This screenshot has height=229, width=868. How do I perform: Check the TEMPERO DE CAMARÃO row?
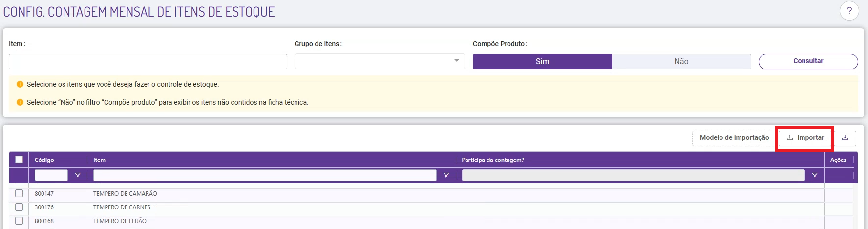click(x=19, y=193)
